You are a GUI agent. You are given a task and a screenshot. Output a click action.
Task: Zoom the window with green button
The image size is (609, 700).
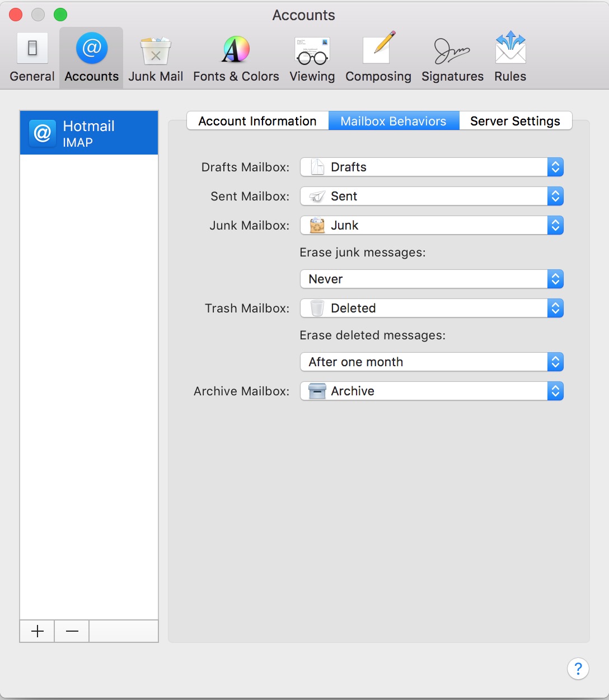[60, 15]
